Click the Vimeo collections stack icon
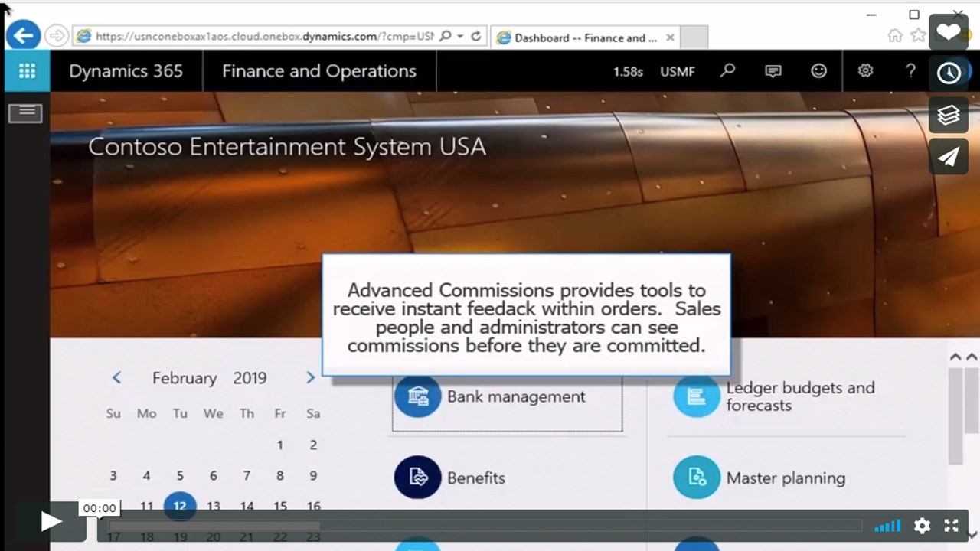 point(949,115)
